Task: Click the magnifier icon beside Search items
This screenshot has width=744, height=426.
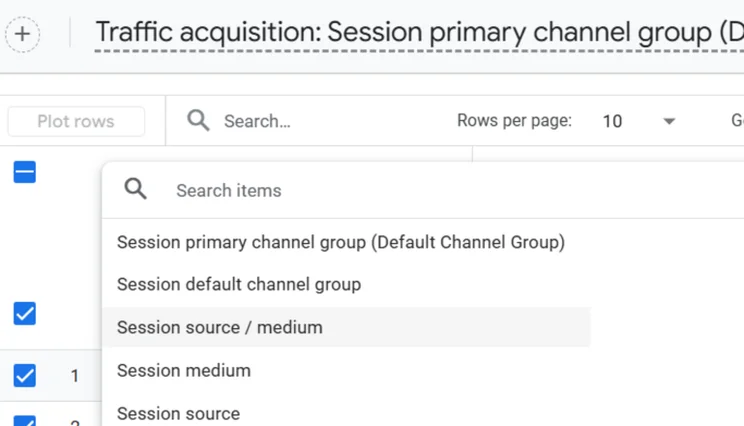Action: pyautogui.click(x=136, y=189)
